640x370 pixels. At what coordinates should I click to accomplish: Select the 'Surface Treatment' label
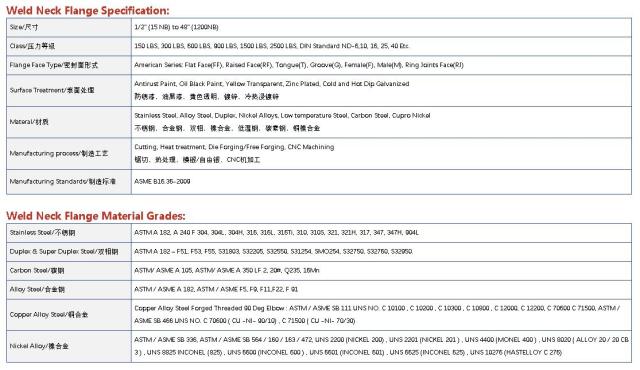pyautogui.click(x=52, y=90)
